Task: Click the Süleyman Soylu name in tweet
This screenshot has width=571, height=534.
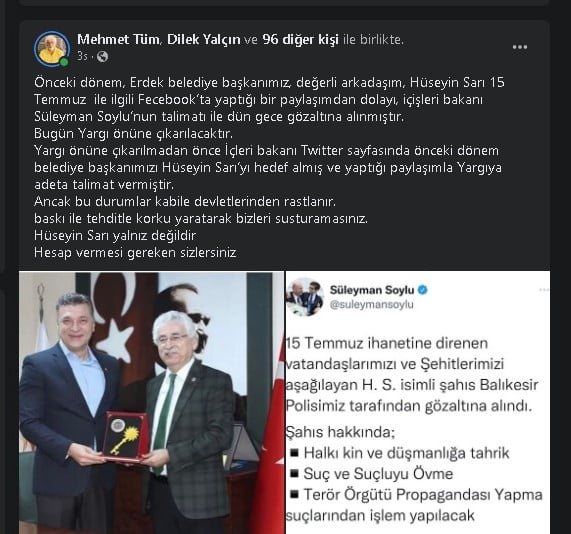Action: pos(372,290)
